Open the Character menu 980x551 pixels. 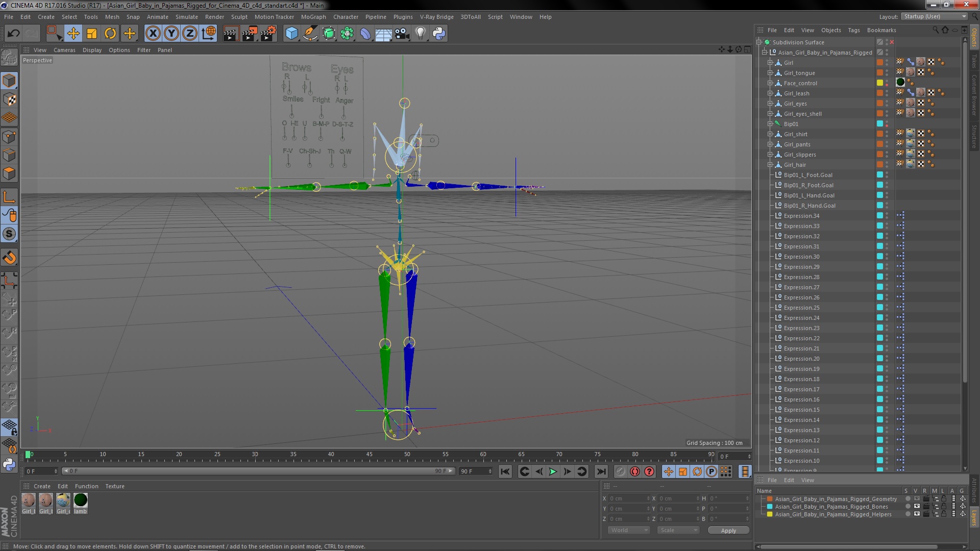[346, 17]
